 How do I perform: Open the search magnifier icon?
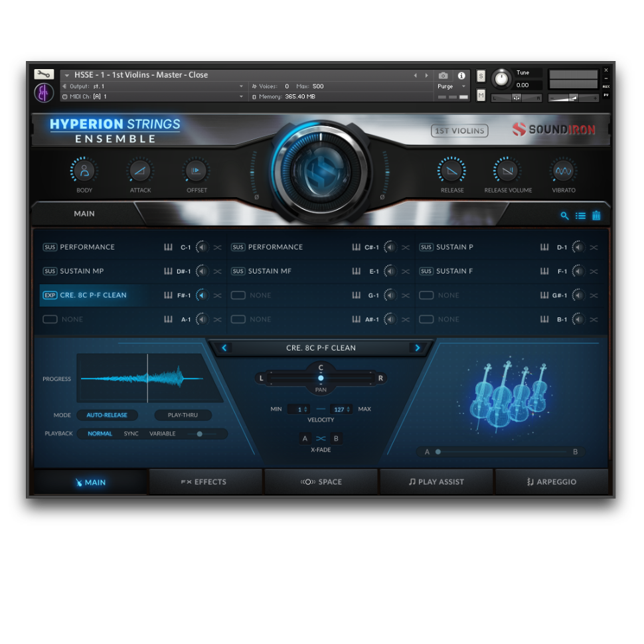tap(565, 216)
